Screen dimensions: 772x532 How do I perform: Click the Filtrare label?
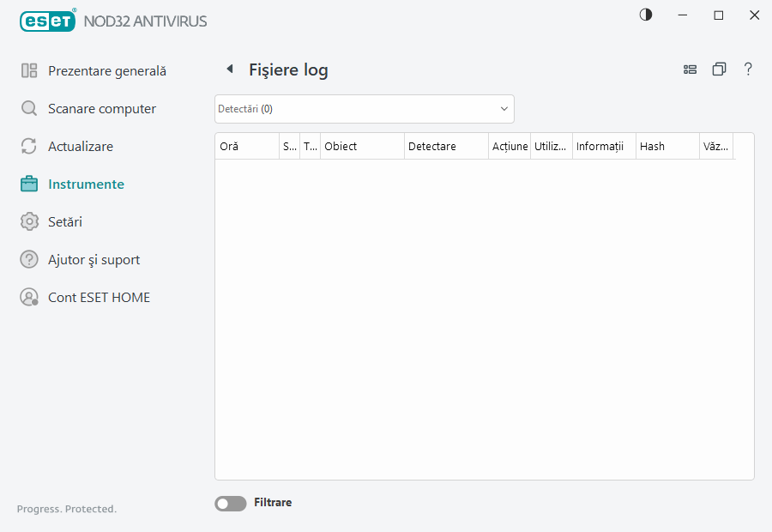click(x=273, y=503)
